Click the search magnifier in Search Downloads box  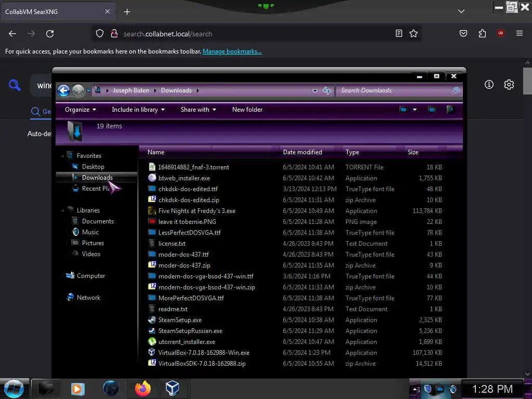click(456, 90)
